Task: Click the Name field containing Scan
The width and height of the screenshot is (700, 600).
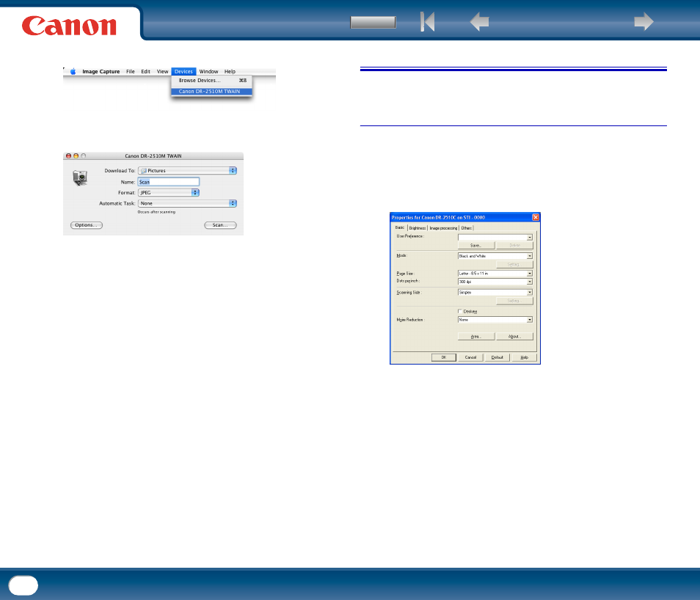Action: 168,182
